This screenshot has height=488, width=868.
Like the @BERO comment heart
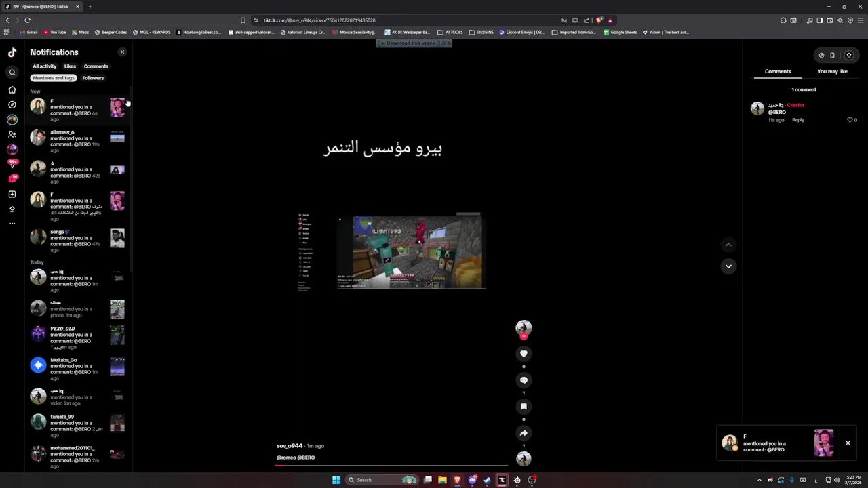pyautogui.click(x=850, y=120)
